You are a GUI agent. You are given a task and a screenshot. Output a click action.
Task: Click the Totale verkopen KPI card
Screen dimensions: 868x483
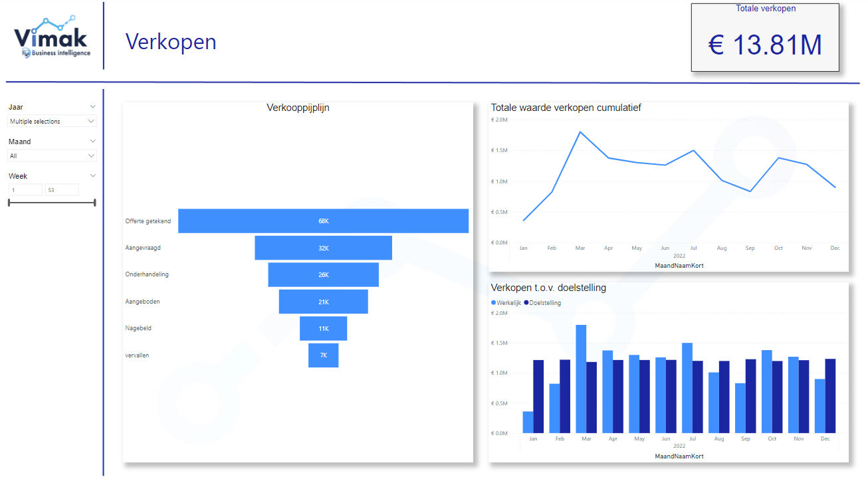pos(765,37)
